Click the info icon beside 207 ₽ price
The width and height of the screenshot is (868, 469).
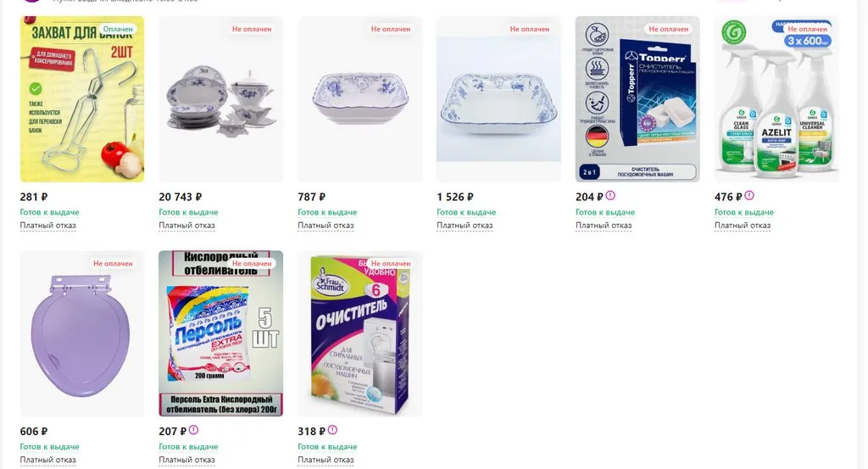193,430
